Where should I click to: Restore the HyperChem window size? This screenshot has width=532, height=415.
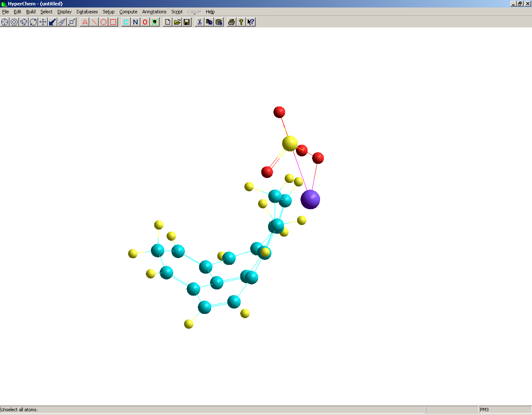click(520, 4)
